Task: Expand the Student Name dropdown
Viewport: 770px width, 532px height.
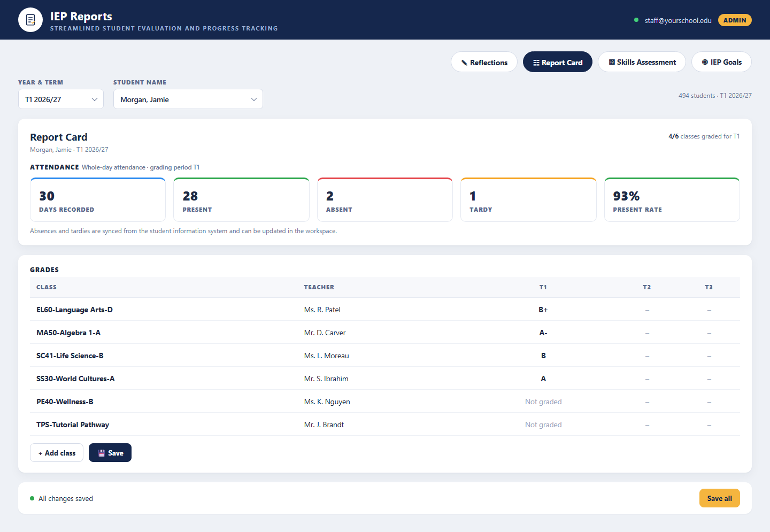Action: click(x=188, y=99)
